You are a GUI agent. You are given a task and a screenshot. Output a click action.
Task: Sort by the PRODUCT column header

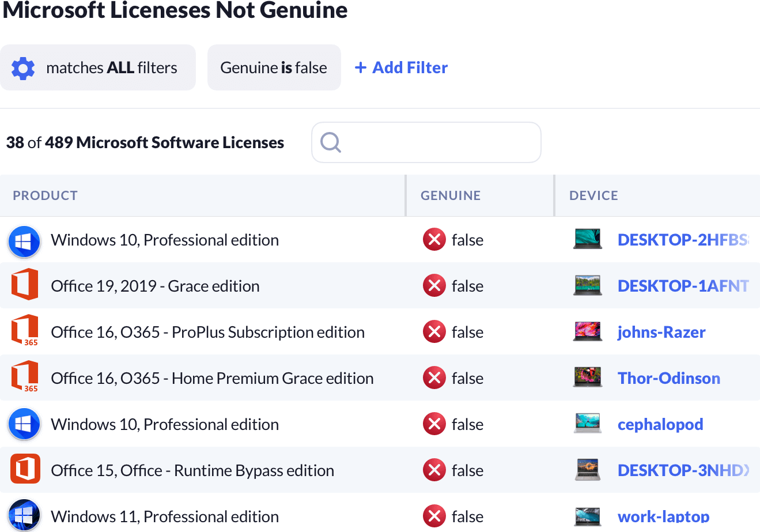pyautogui.click(x=46, y=196)
